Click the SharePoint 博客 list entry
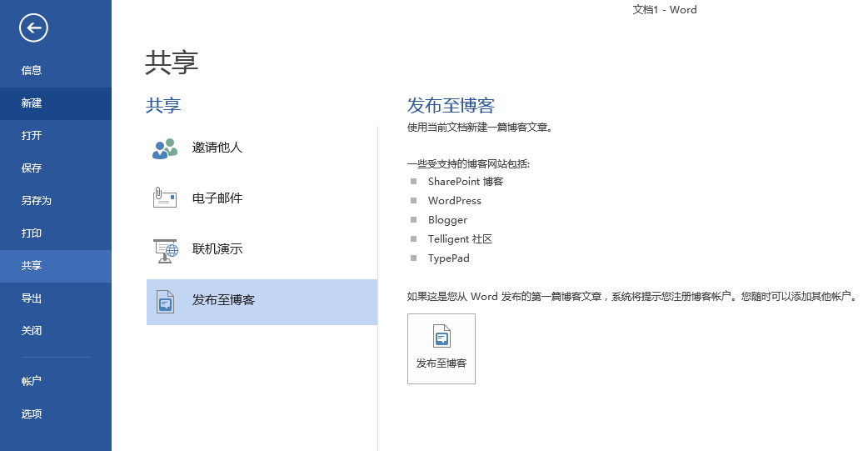This screenshot has height=451, width=868. pos(466,182)
